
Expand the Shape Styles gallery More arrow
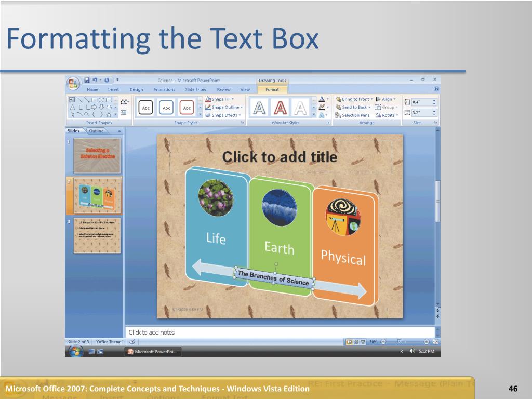[200, 115]
